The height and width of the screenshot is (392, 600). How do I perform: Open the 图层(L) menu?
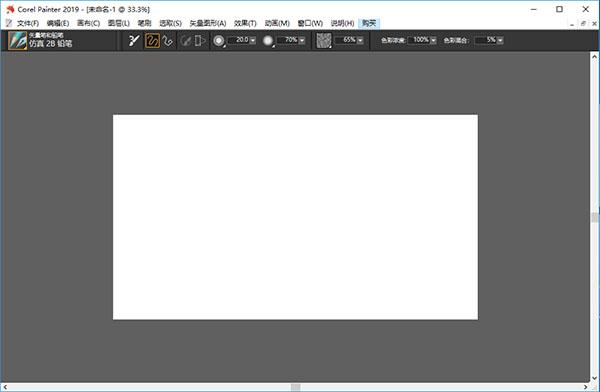click(x=119, y=23)
